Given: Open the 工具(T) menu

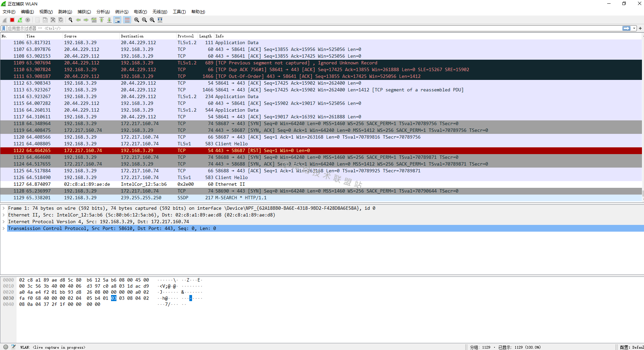Looking at the screenshot, I should click(x=179, y=12).
